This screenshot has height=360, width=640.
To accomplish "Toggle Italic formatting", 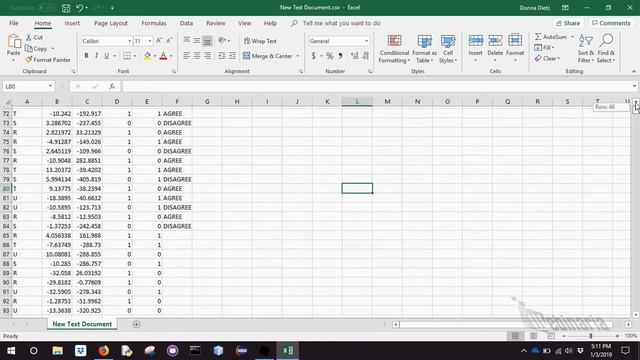I will (x=96, y=56).
